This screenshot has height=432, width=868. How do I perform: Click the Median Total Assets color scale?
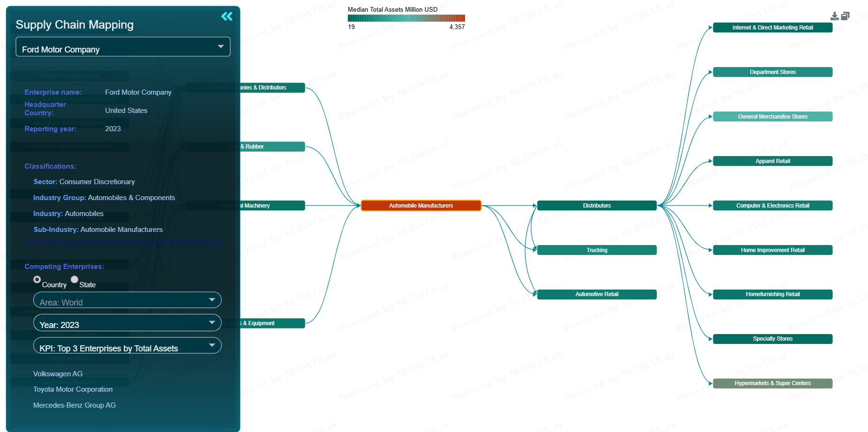click(406, 18)
